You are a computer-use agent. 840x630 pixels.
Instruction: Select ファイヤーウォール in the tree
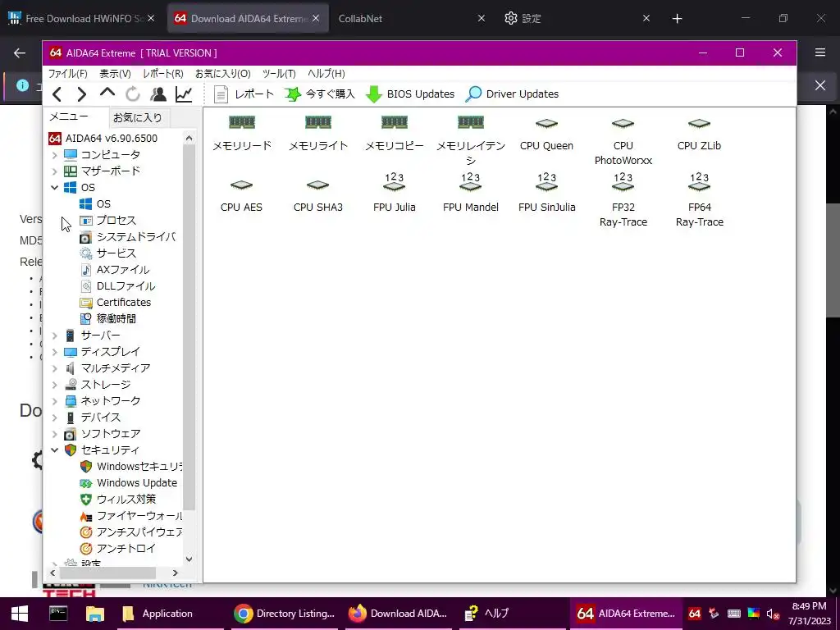[130, 516]
